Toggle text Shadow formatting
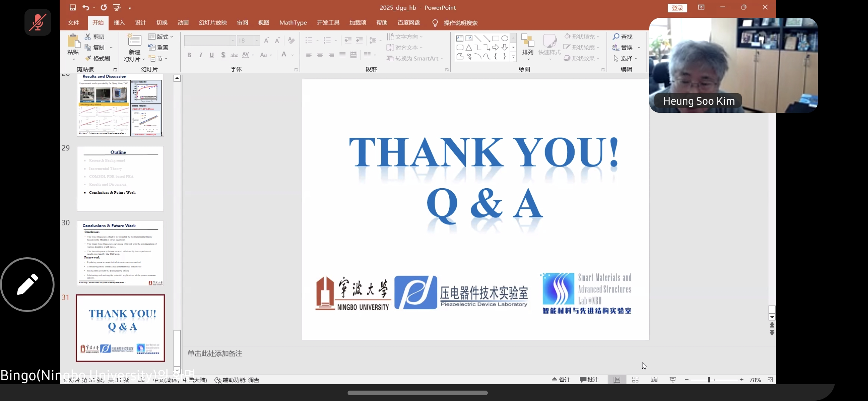 [223, 55]
